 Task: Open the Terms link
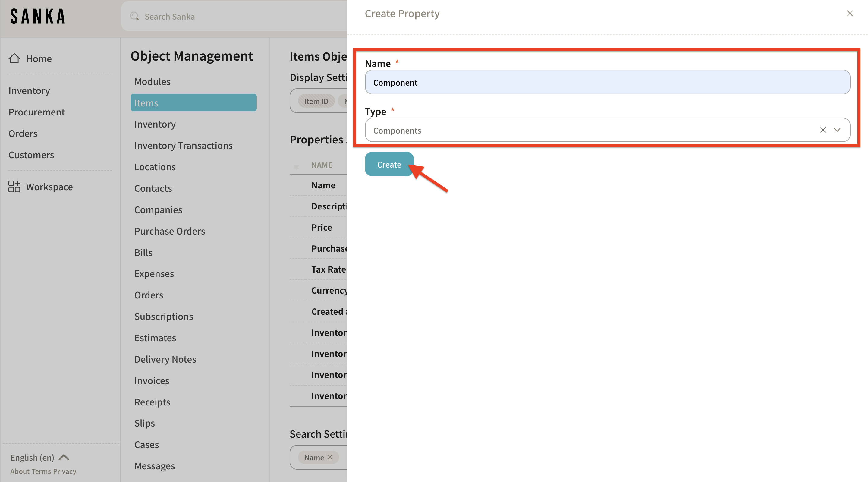[x=42, y=471]
